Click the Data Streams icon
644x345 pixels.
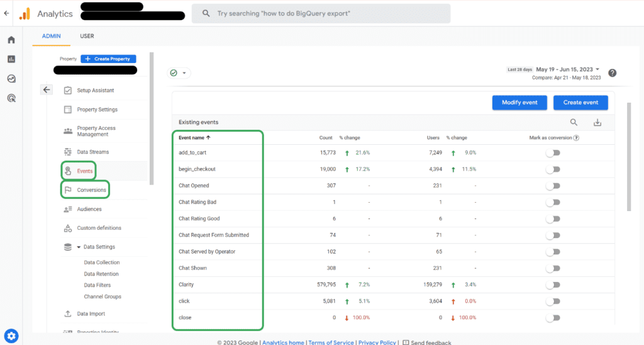pos(68,152)
